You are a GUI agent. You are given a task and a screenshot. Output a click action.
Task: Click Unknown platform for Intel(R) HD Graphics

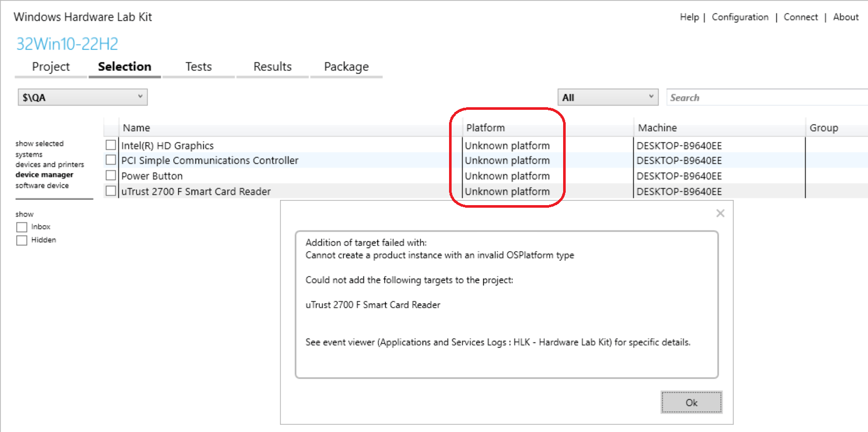[x=507, y=146]
